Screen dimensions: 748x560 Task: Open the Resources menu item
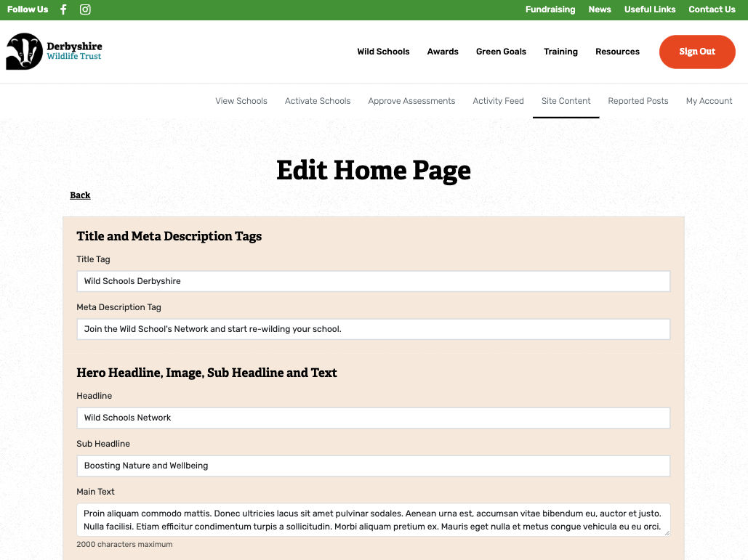[x=617, y=52]
